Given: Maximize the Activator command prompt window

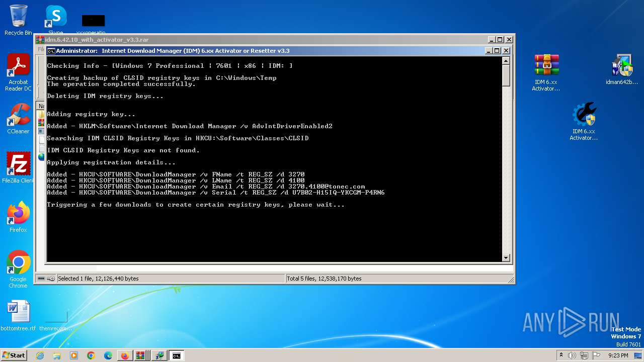Looking at the screenshot, I should pyautogui.click(x=497, y=51).
